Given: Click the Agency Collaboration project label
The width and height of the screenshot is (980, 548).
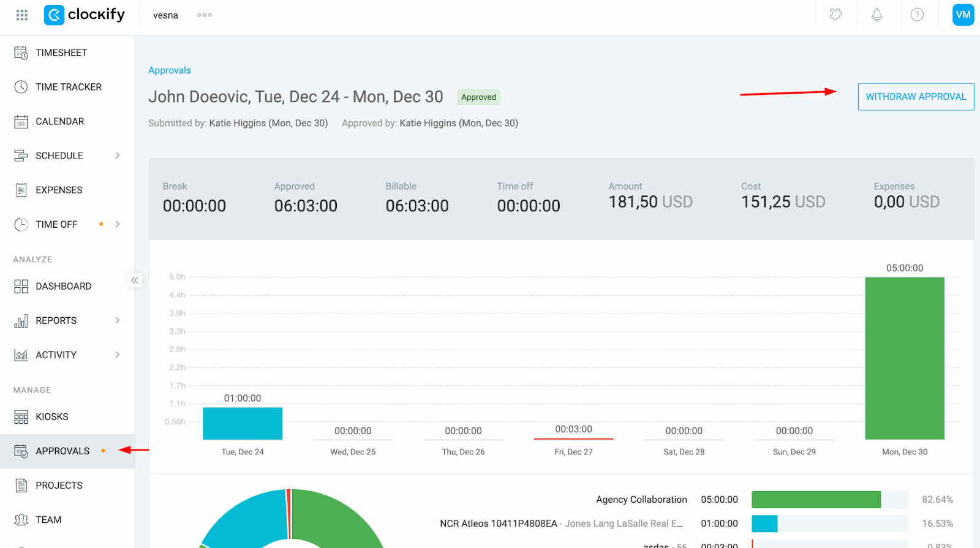Looking at the screenshot, I should (x=641, y=500).
